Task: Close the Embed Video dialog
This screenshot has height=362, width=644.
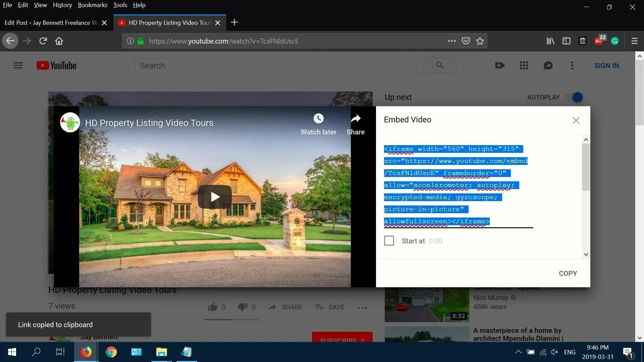Action: pos(576,120)
